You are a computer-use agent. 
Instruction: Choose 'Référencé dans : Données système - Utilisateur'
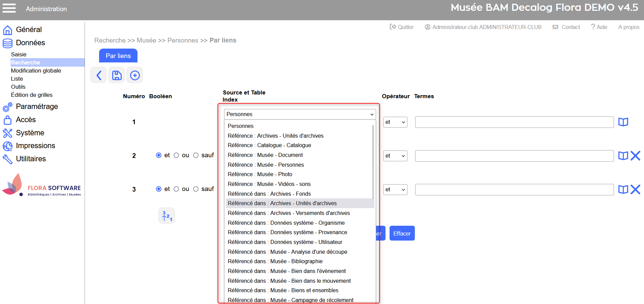coord(299,242)
